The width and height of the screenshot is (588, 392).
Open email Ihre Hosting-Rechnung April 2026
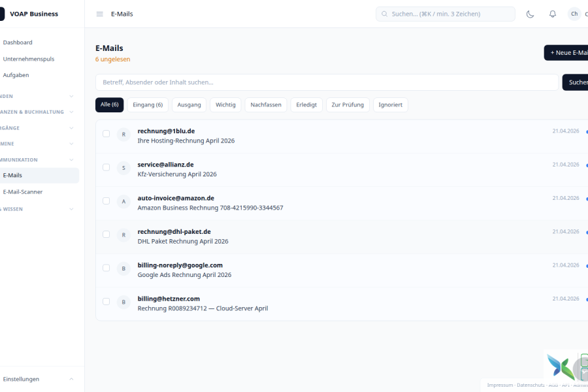point(186,140)
